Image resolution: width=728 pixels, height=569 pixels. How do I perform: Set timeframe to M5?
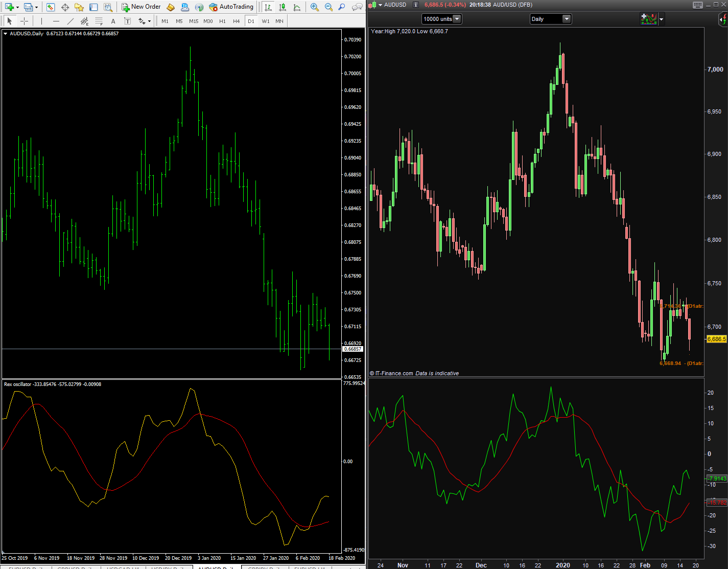click(179, 21)
